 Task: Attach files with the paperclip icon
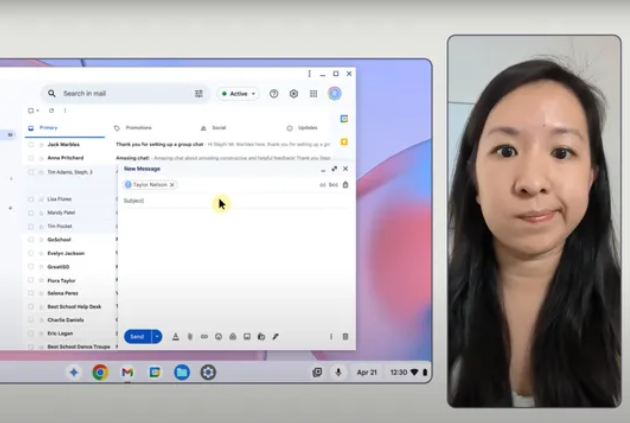point(190,337)
